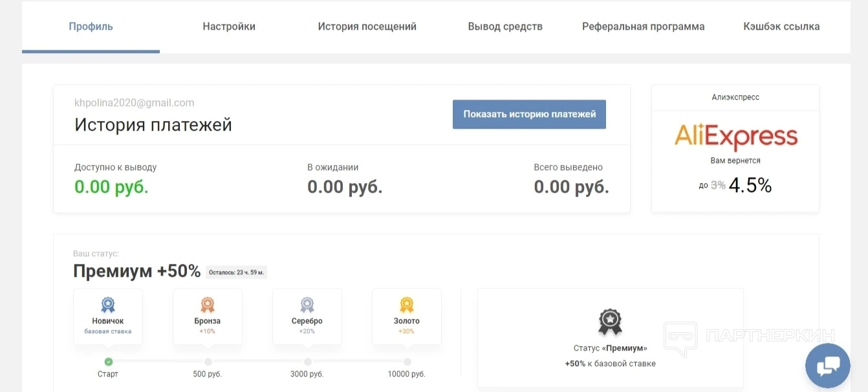Click the 500 руб. progress marker dot

click(208, 362)
